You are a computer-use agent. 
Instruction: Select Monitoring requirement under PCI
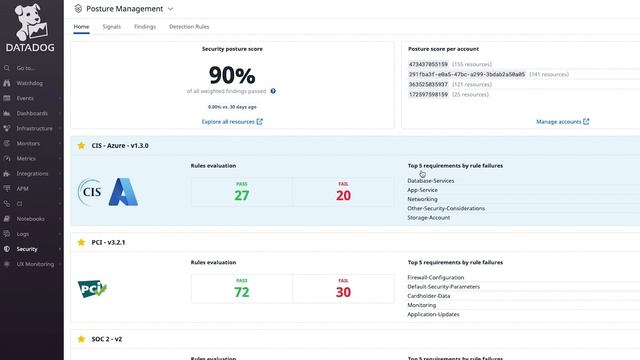click(x=422, y=305)
